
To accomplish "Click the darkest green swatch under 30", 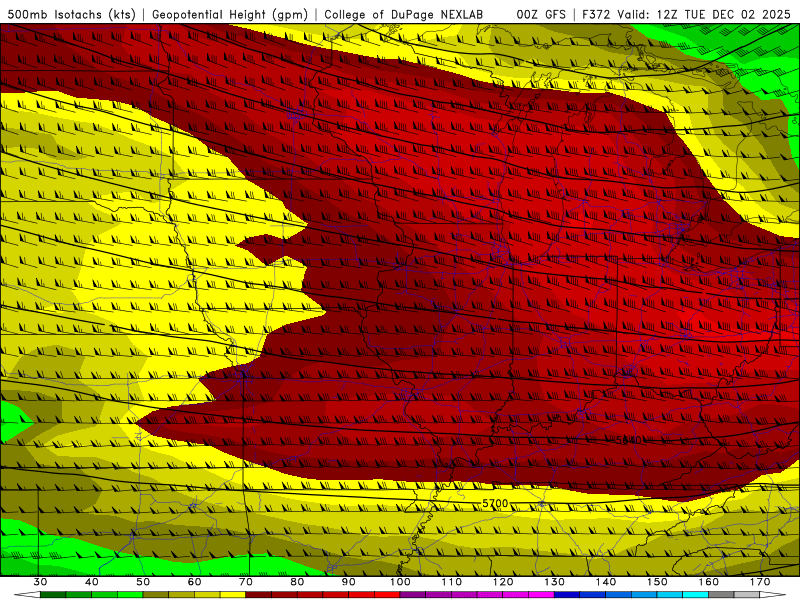I will click(x=53, y=595).
